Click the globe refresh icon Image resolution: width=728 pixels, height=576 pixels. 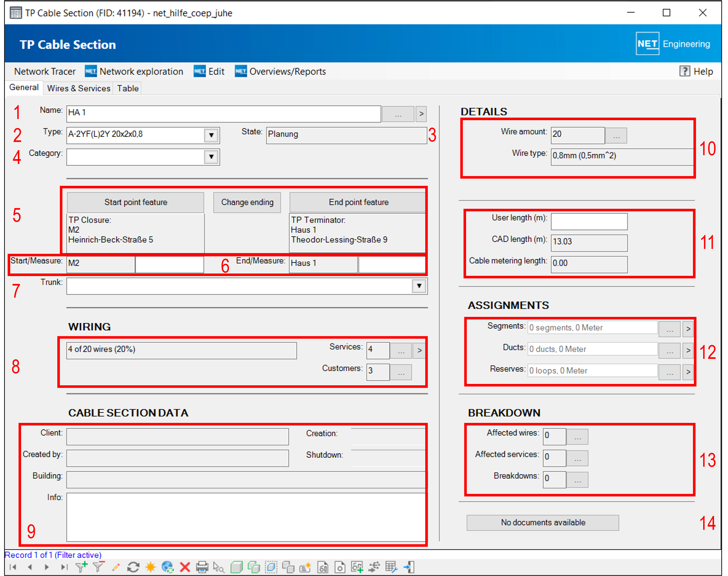tap(168, 567)
